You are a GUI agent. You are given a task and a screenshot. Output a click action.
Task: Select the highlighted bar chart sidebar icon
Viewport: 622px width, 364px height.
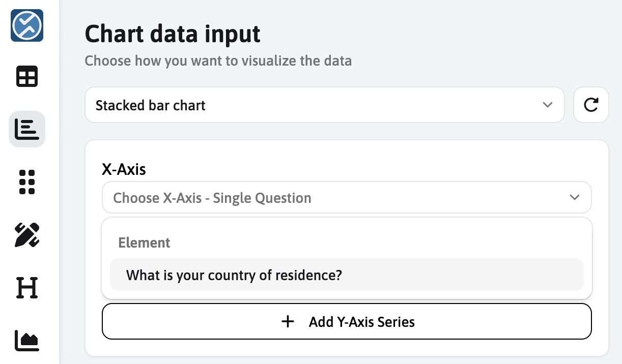point(26,129)
